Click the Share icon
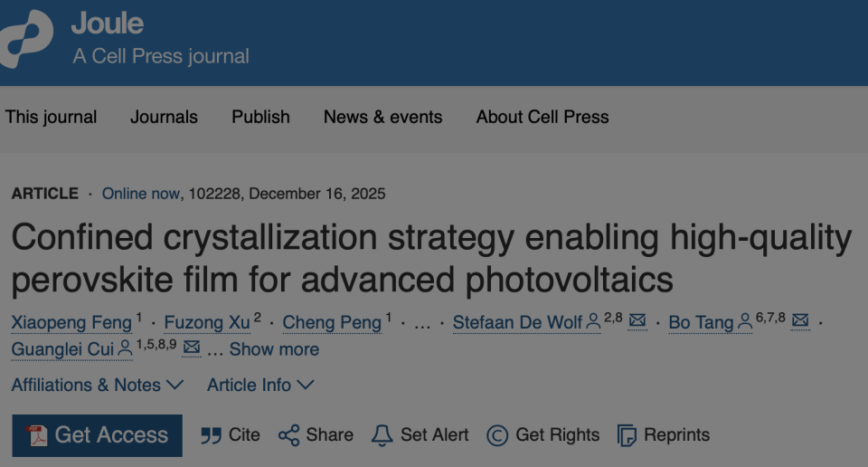The height and width of the screenshot is (467, 868). coord(288,435)
